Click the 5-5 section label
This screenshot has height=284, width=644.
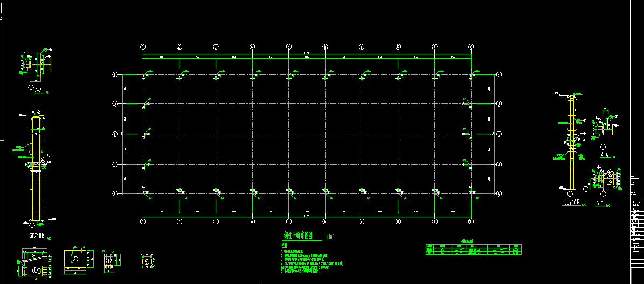600,204
